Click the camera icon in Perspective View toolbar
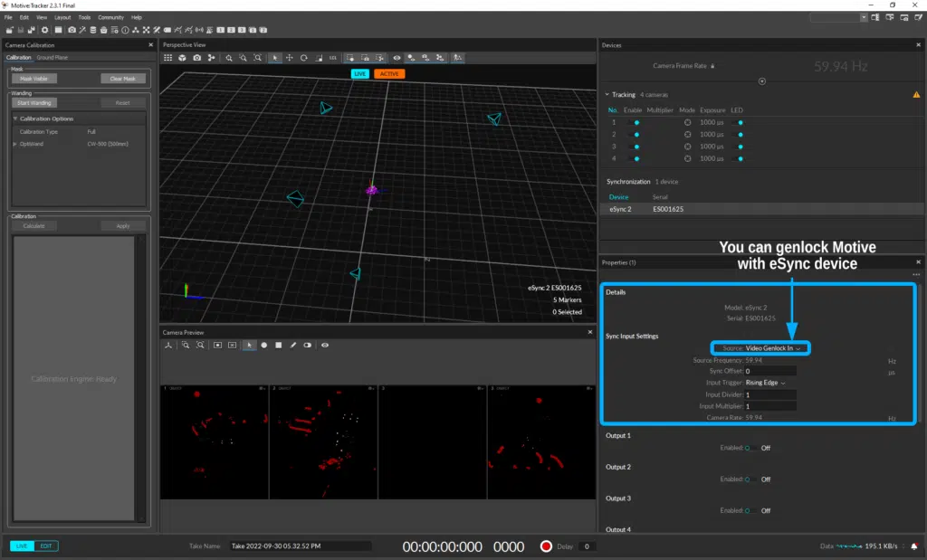The image size is (927, 560). point(196,58)
